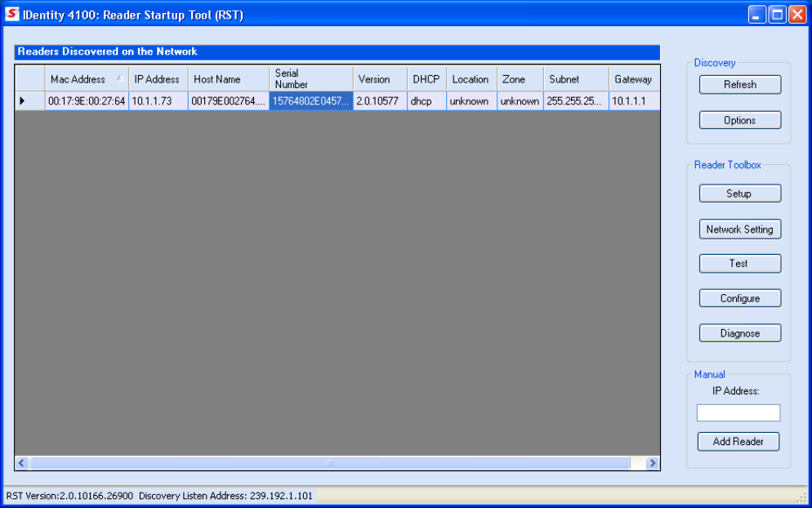Viewport: 812px width, 508px height.
Task: Select the subnet cell 255.255.25
Action: pyautogui.click(x=576, y=101)
